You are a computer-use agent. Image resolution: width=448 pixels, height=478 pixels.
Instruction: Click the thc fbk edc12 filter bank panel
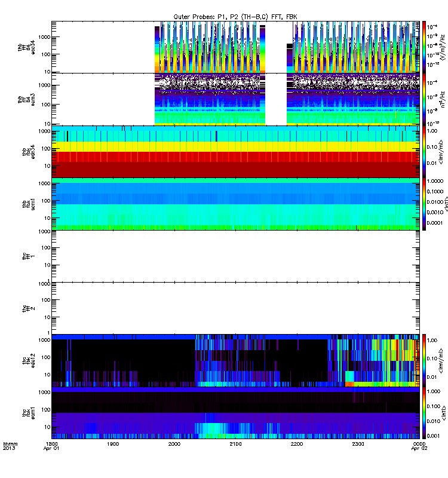235,361
